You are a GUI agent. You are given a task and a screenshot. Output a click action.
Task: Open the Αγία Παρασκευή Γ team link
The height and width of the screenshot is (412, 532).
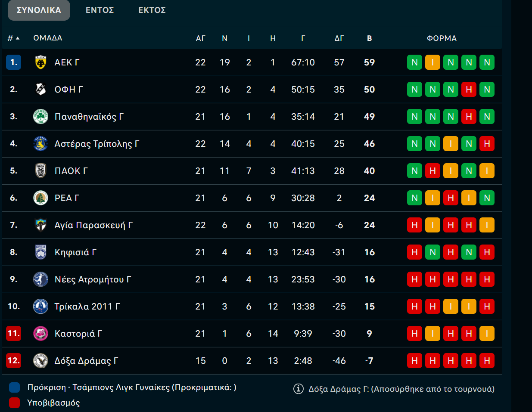(93, 225)
